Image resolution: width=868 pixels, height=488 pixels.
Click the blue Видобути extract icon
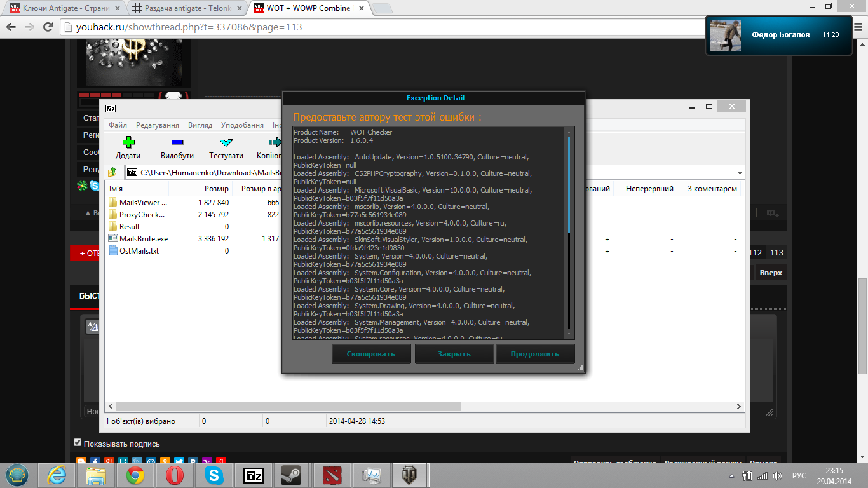coord(177,143)
